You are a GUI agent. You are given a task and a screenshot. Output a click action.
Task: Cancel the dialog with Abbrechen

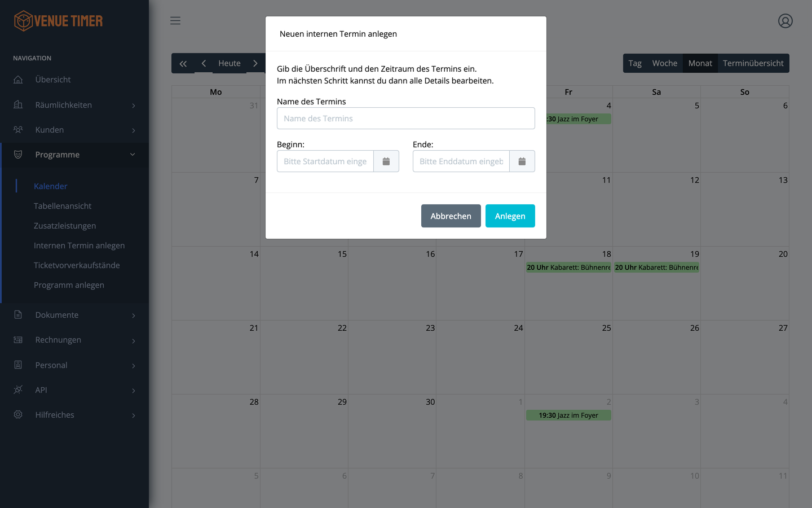click(451, 216)
